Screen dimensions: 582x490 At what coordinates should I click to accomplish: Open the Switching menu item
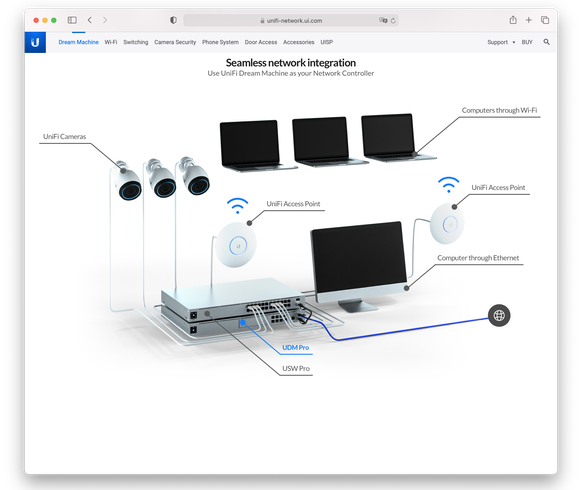click(135, 42)
